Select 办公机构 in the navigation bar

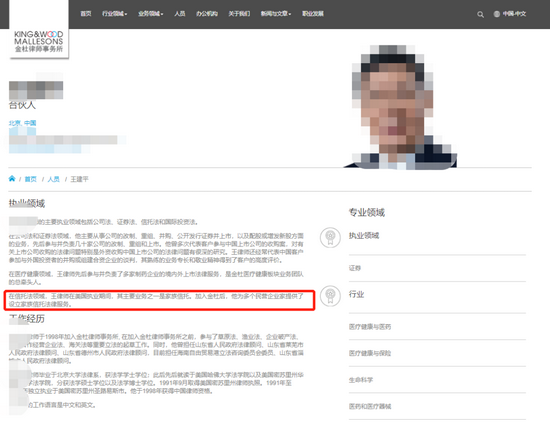click(x=207, y=14)
